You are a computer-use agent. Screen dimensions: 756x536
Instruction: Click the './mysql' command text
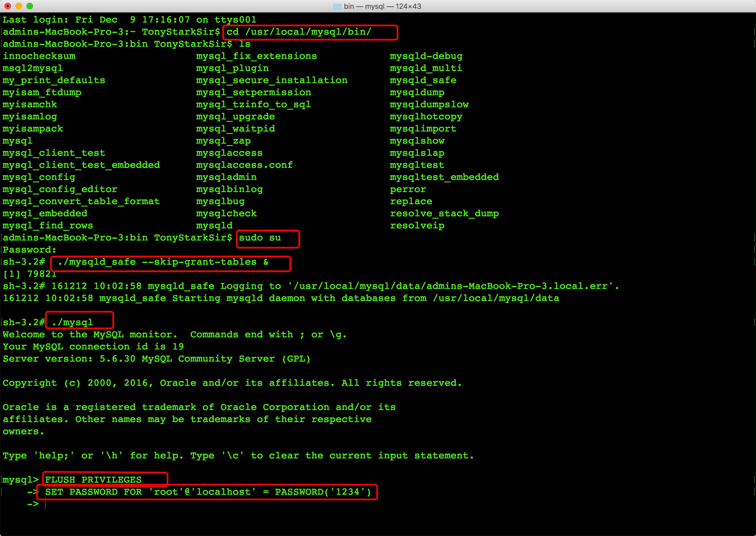tap(72, 322)
